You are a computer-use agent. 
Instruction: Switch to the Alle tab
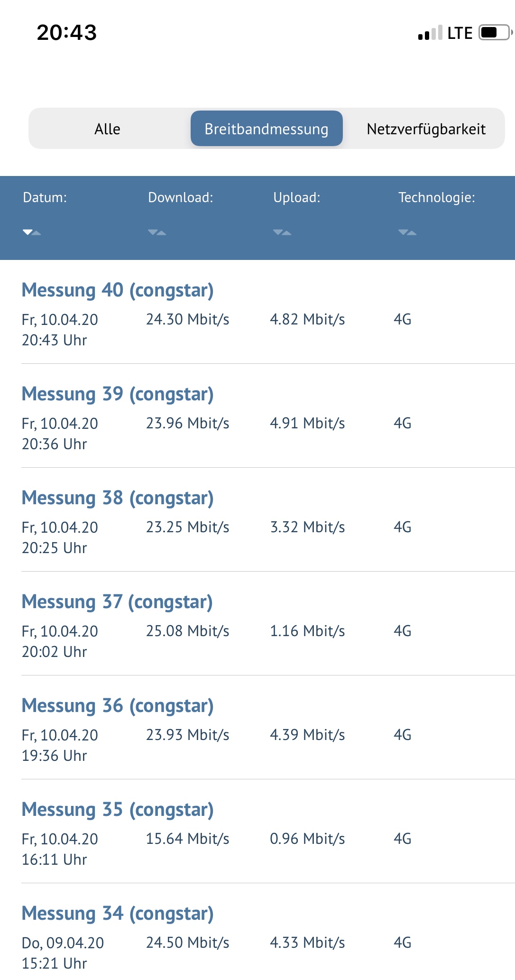(x=108, y=129)
